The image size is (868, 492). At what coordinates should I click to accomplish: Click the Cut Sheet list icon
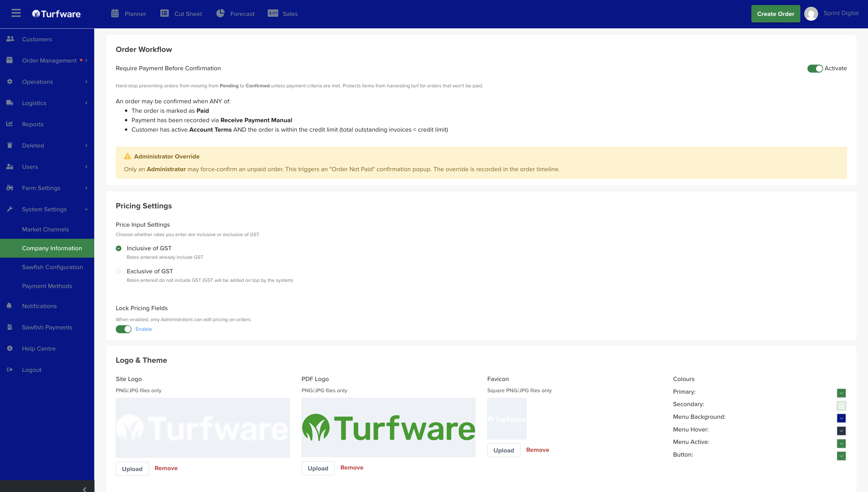165,14
